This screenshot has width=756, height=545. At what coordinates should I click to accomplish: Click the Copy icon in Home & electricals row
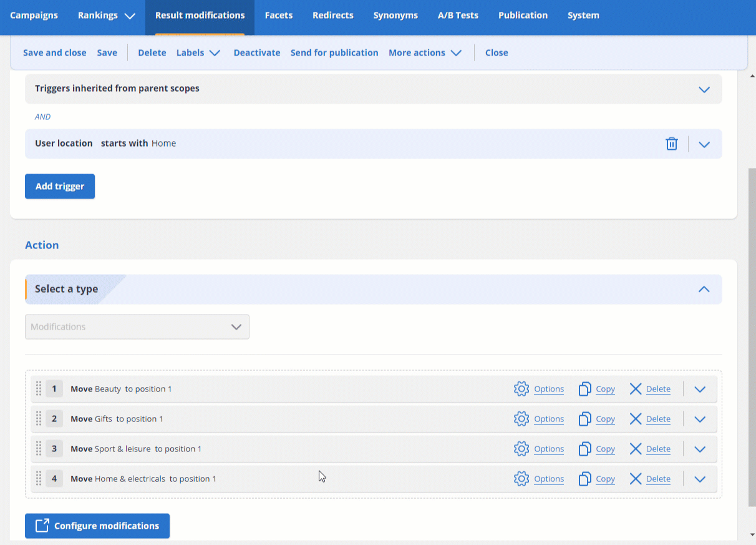tap(584, 479)
